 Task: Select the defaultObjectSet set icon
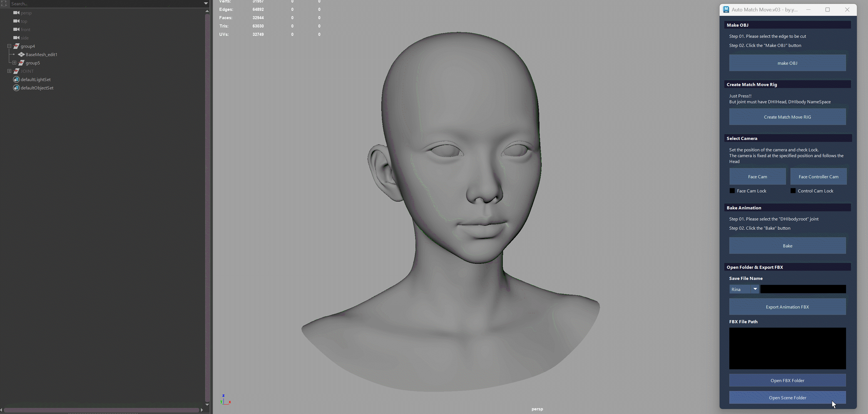tap(16, 88)
